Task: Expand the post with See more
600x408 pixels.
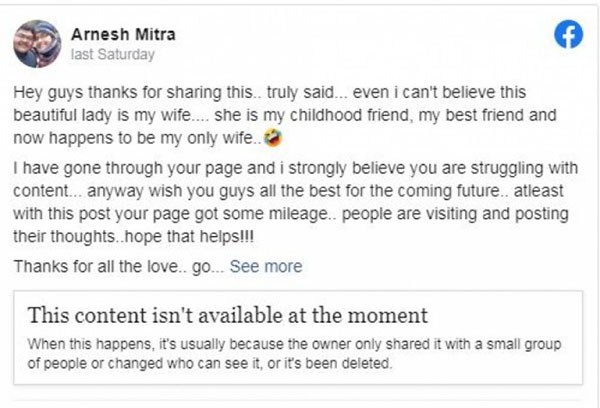Action: [266, 266]
